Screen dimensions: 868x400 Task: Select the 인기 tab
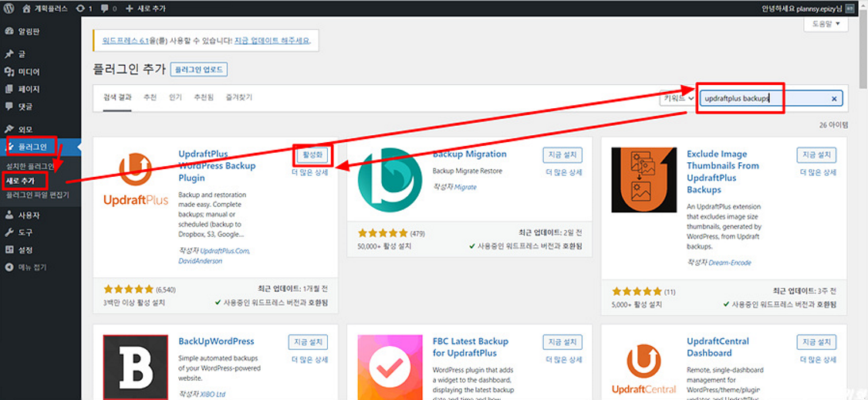(x=175, y=97)
